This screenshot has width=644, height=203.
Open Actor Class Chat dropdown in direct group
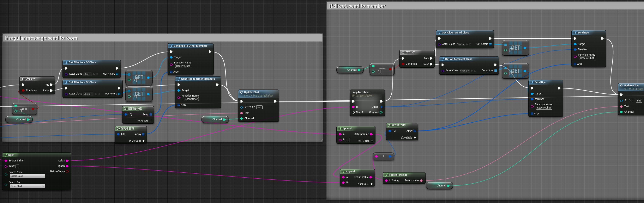[461, 44]
